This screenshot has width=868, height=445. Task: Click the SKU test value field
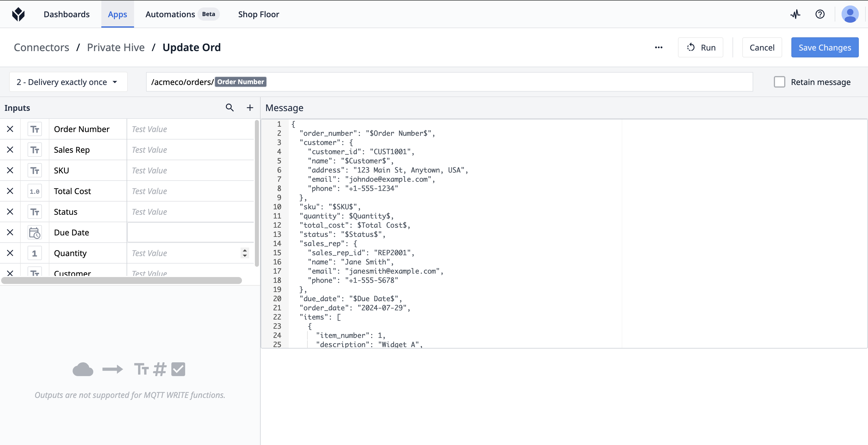(x=190, y=170)
